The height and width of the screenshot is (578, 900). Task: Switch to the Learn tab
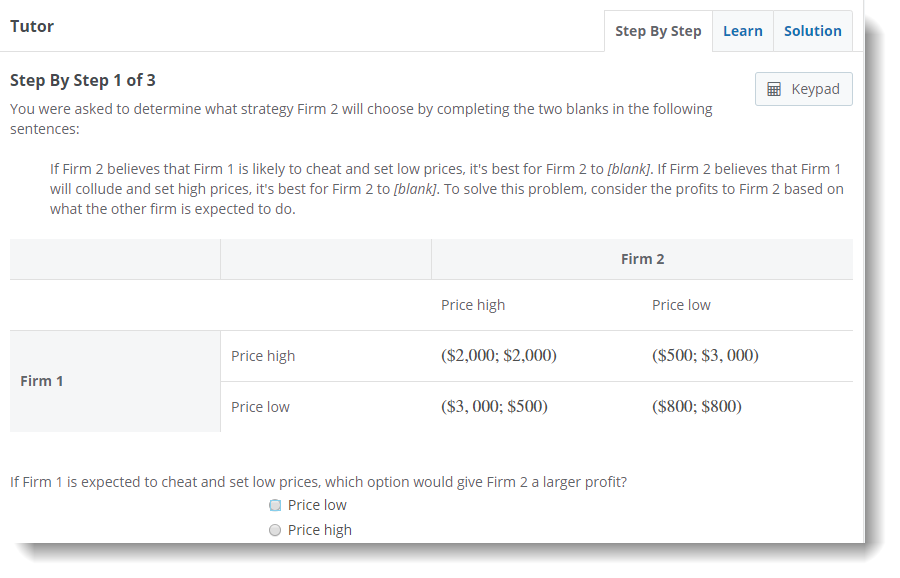(742, 31)
